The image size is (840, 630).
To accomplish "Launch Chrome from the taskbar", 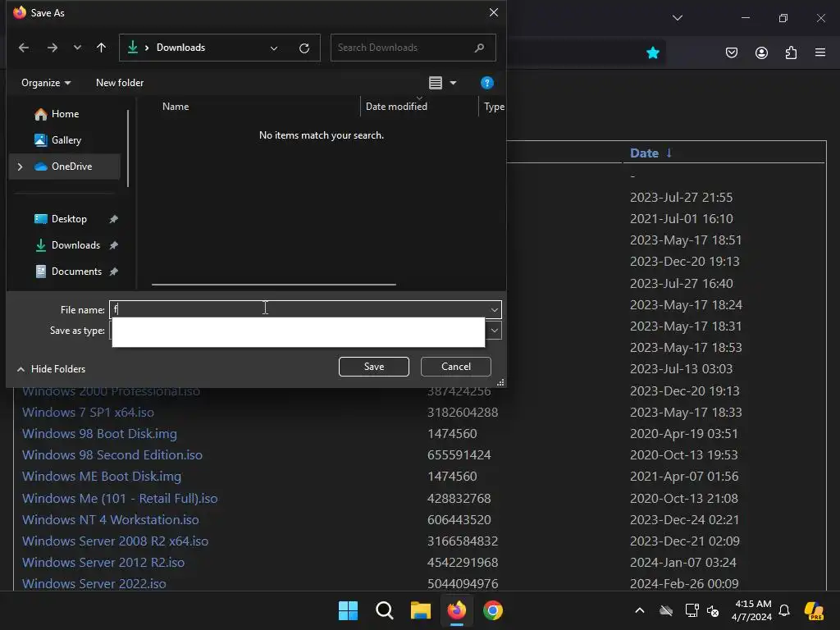I will click(493, 610).
